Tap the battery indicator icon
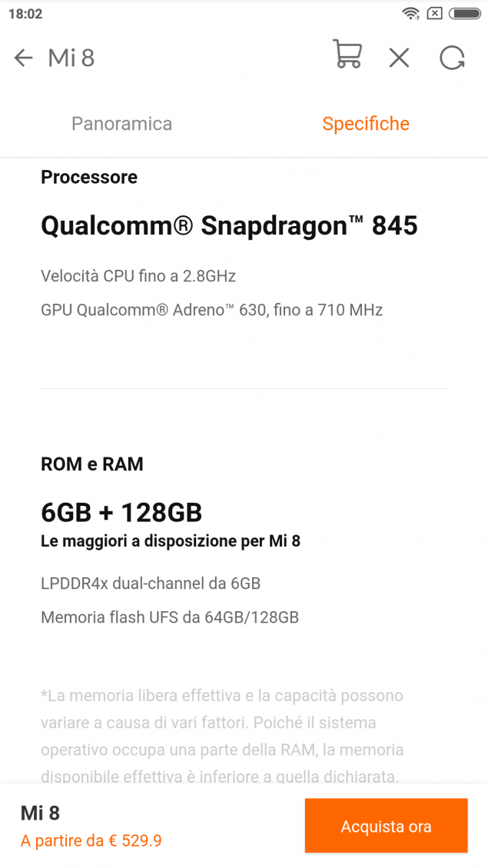The width and height of the screenshot is (488, 868). [465, 13]
